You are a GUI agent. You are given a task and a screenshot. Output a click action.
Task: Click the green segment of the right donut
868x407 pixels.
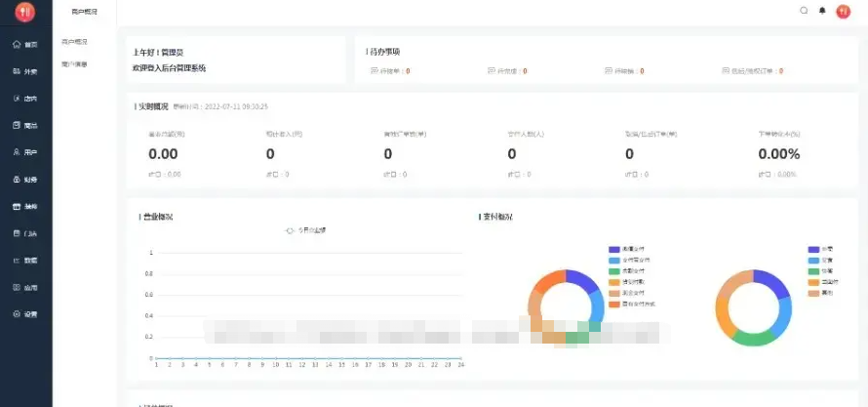click(x=753, y=339)
